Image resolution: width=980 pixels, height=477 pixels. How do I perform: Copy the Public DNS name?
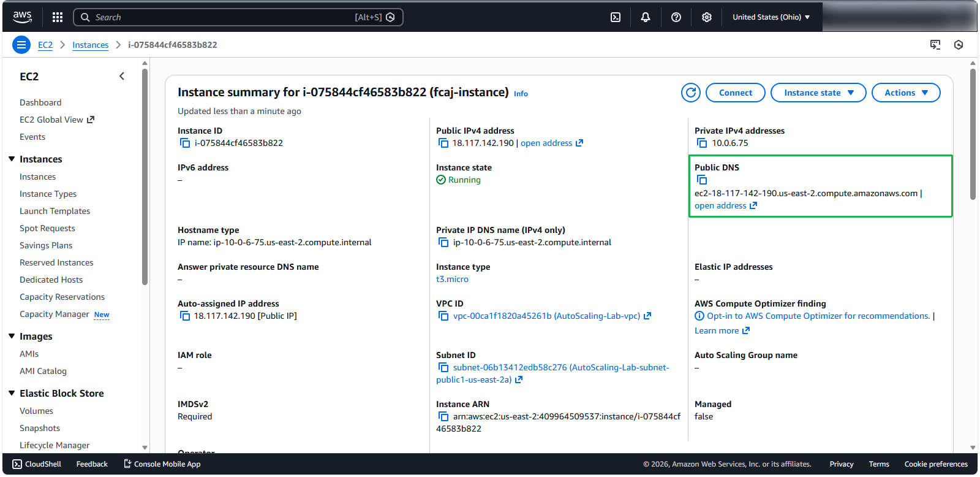click(x=702, y=180)
